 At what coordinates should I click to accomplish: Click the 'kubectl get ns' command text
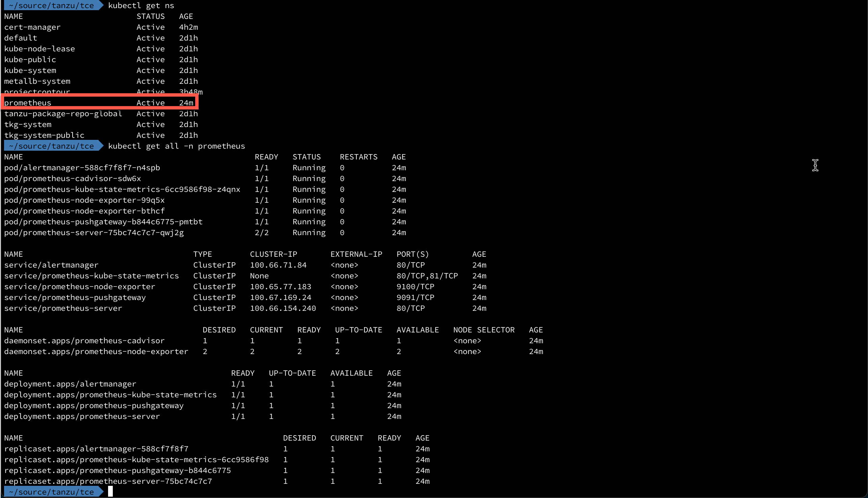pos(141,5)
